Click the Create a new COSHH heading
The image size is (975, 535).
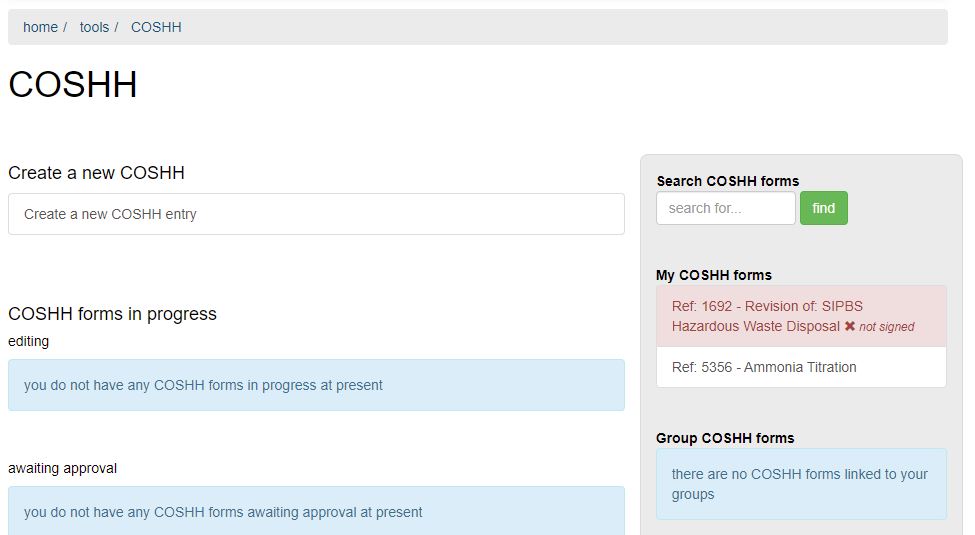pos(96,173)
